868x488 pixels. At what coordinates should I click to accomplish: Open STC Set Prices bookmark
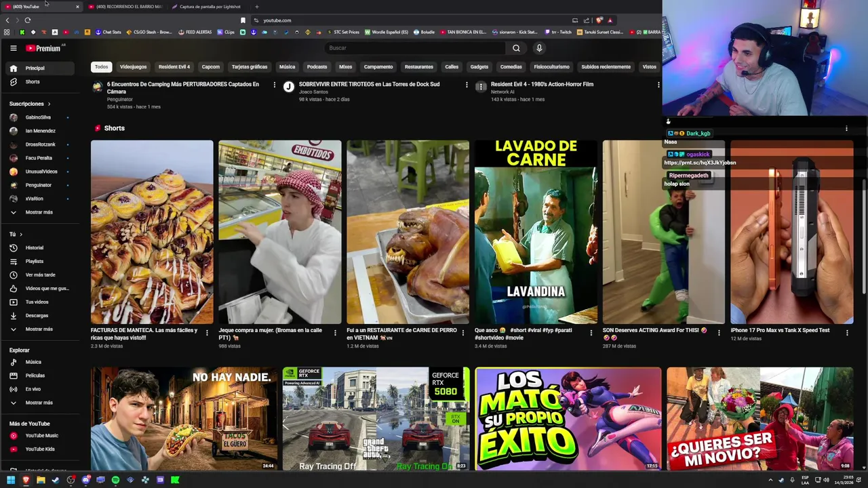343,32
